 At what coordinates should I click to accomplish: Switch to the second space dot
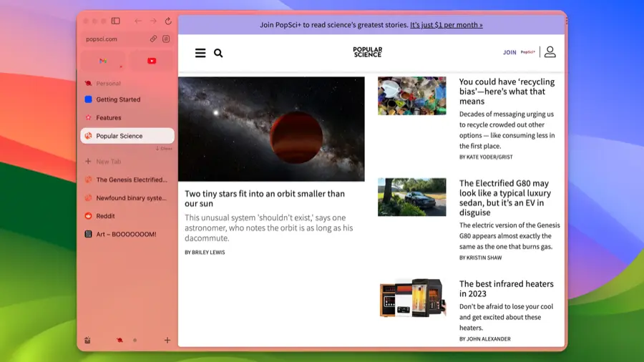135,341
